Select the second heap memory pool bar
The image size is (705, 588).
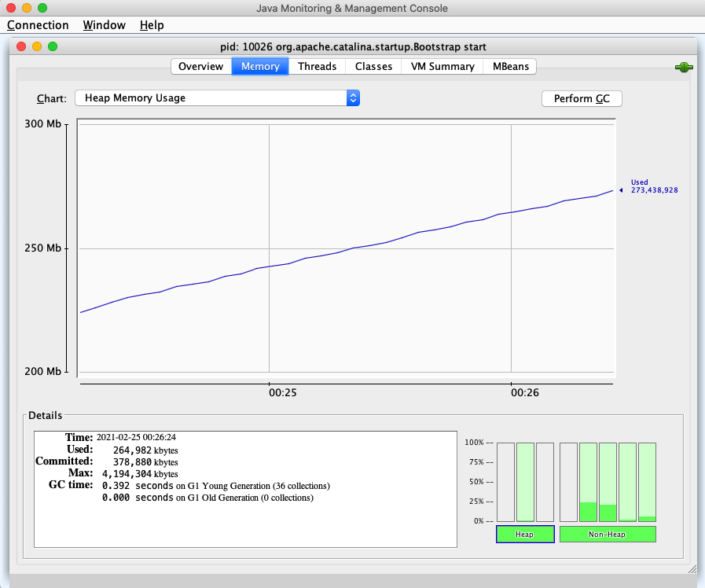pos(525,482)
